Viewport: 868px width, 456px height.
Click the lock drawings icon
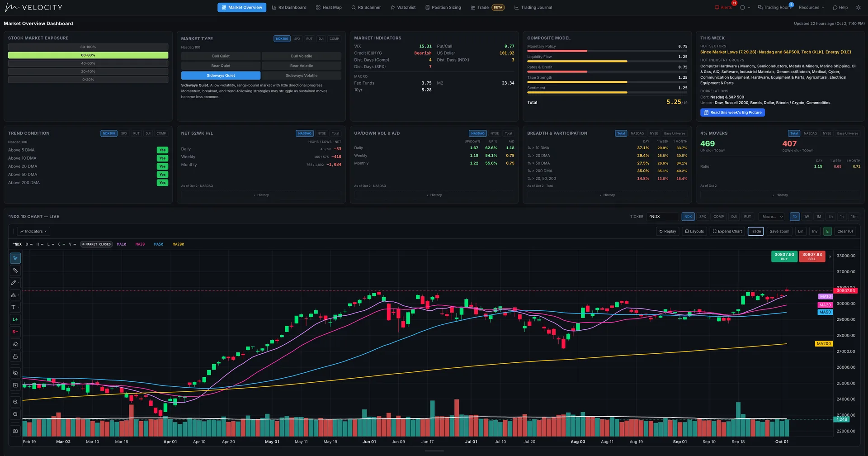point(15,356)
